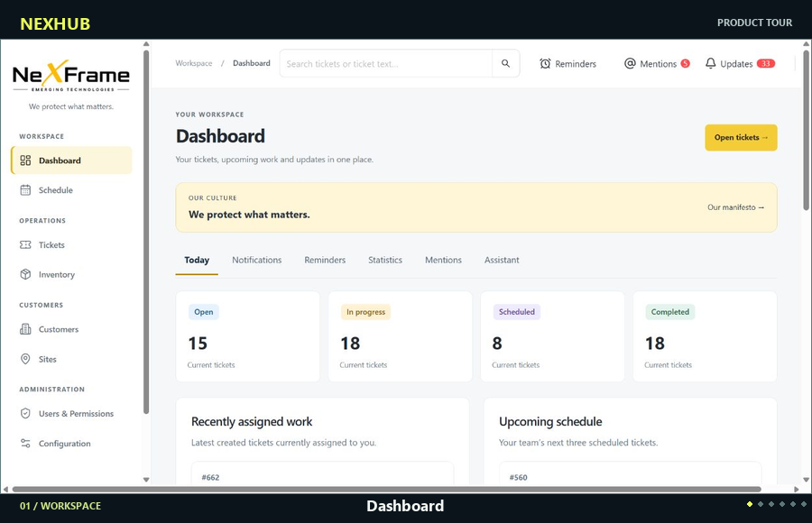Click the Mentions at-sign icon
This screenshot has height=523, width=812.
pos(630,63)
